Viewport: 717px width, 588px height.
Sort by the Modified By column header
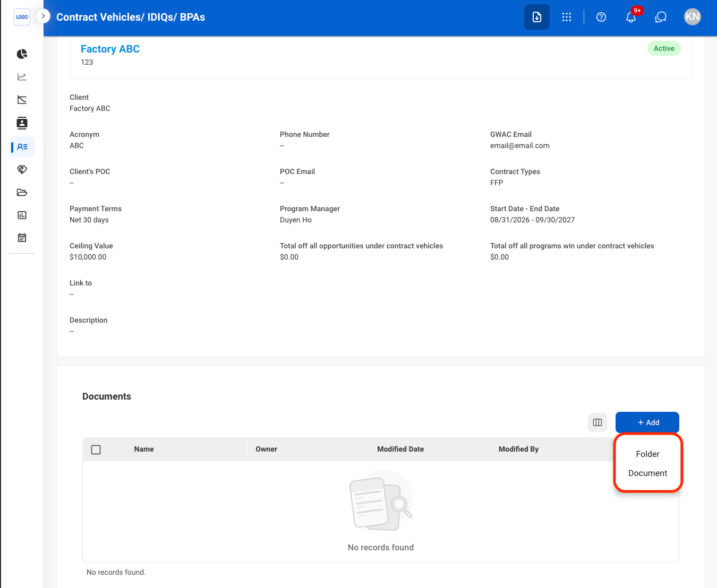click(518, 449)
